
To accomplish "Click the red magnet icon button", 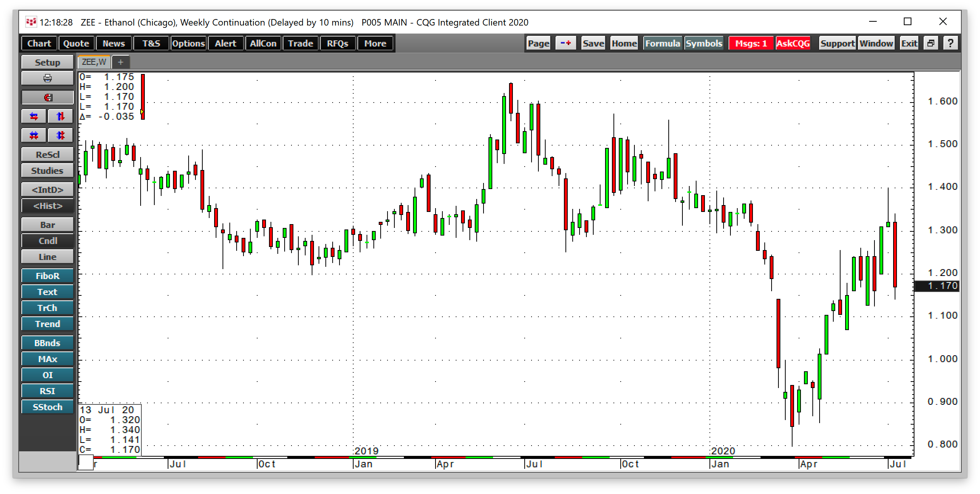I will tap(47, 98).
